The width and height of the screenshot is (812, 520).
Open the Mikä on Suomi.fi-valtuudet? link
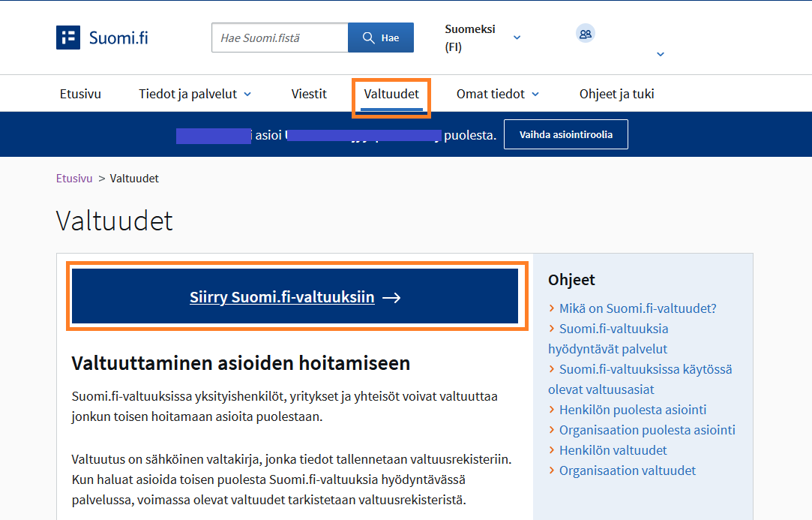637,308
